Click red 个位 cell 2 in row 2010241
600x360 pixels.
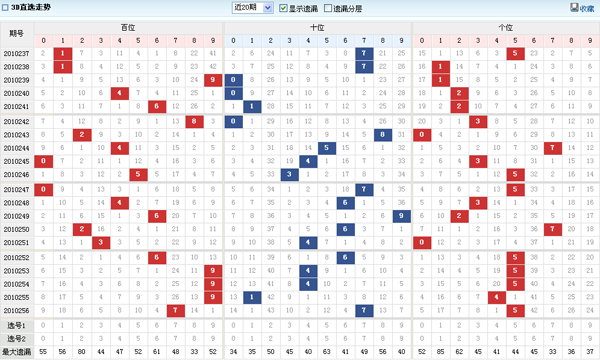[x=459, y=106]
